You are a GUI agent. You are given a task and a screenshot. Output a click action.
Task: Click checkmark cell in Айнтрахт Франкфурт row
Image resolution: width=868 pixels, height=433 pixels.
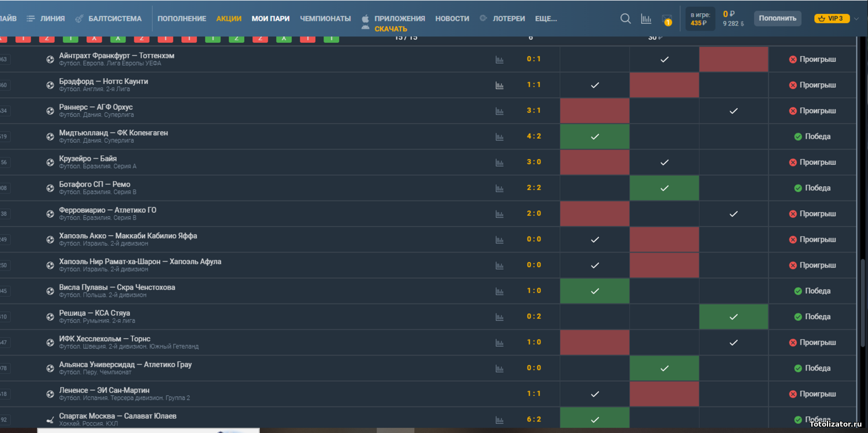coord(664,60)
